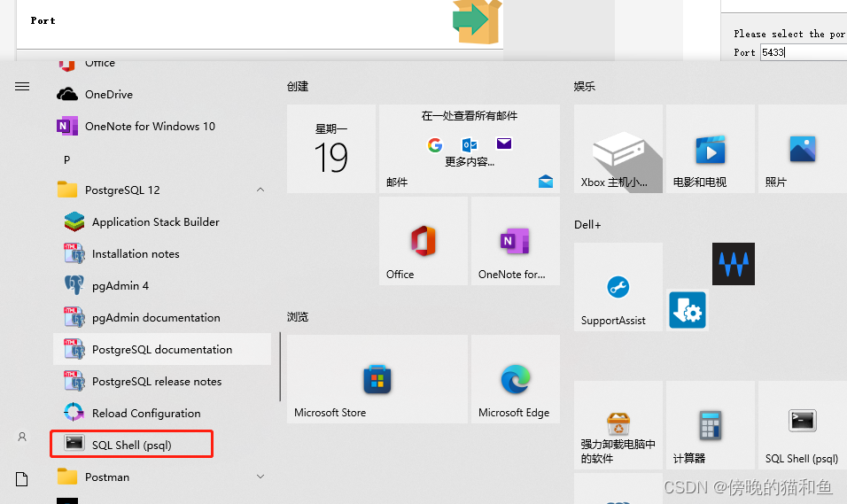Viewport: 847px width, 504px height.
Task: Open the hamburger menu icon in Start
Action: point(22,87)
